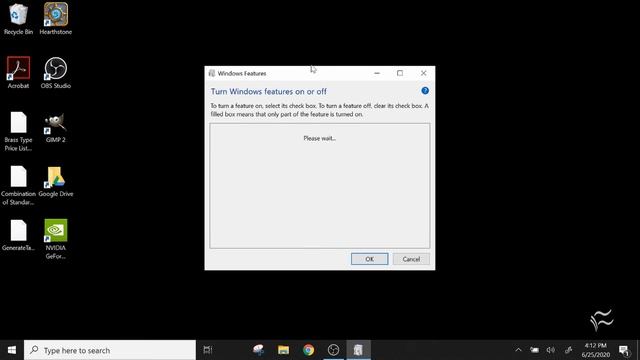Click the taskbar search box

point(110,350)
